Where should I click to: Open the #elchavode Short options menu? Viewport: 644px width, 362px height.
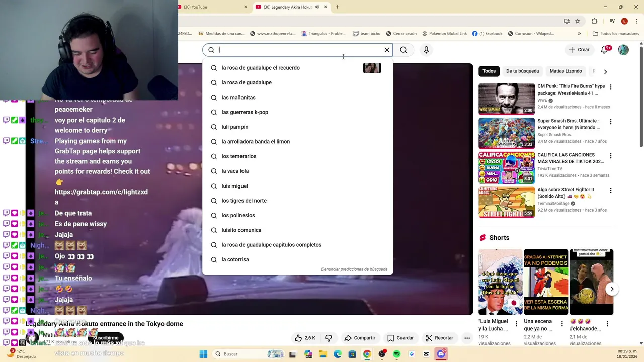tap(607, 324)
